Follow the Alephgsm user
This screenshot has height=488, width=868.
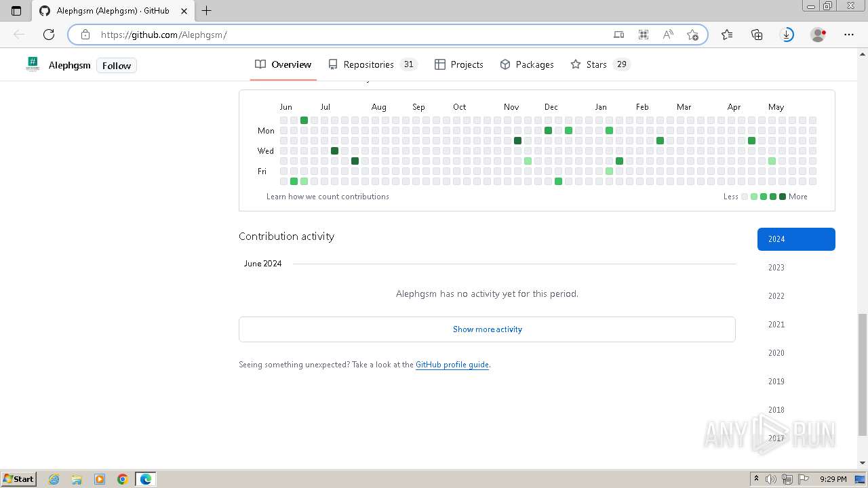tap(117, 66)
